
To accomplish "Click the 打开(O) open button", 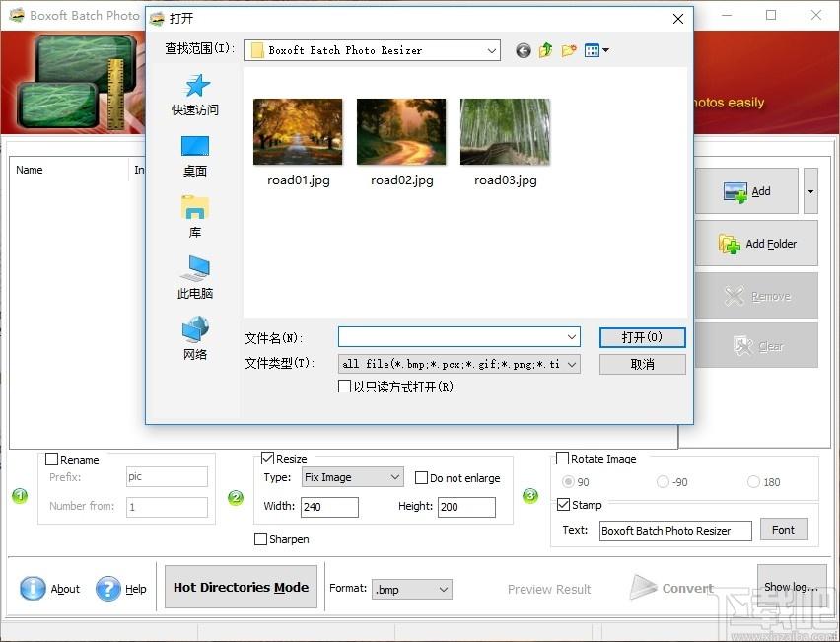I will [642, 337].
